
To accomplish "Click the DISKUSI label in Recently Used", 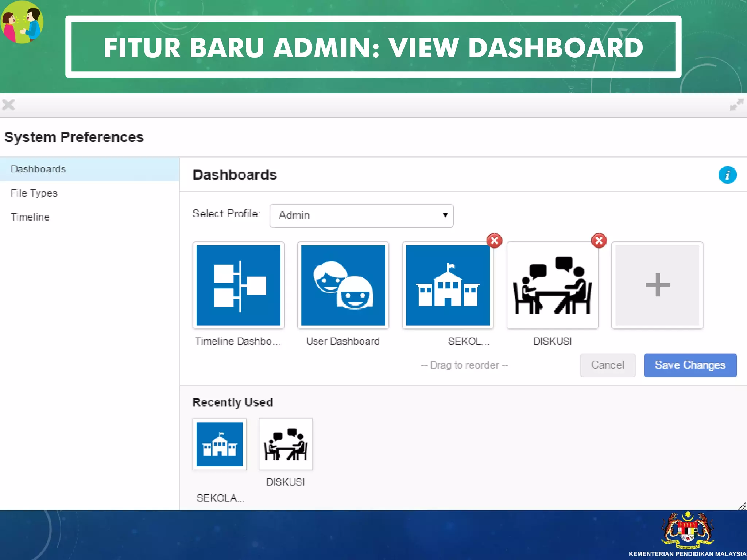I will click(285, 482).
